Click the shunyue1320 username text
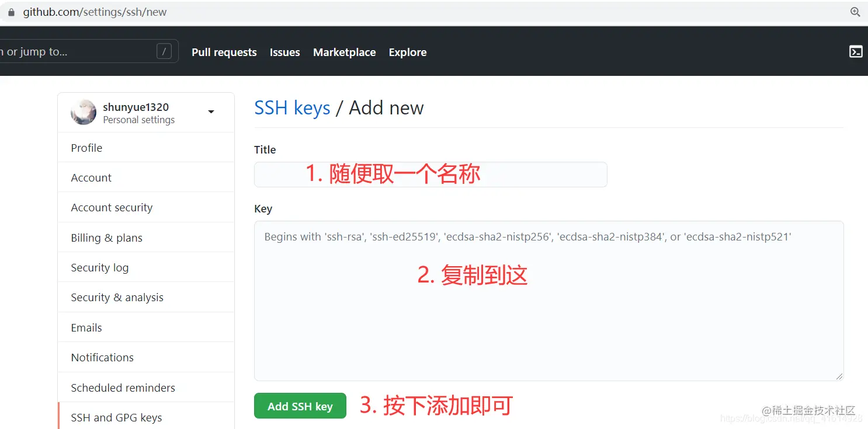 (136, 107)
